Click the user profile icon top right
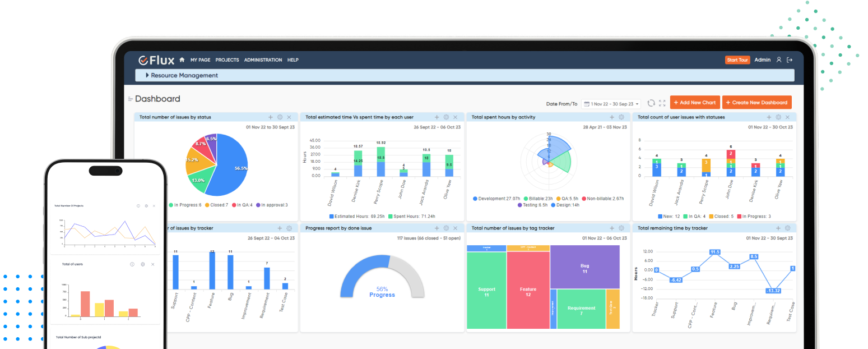 (x=779, y=60)
